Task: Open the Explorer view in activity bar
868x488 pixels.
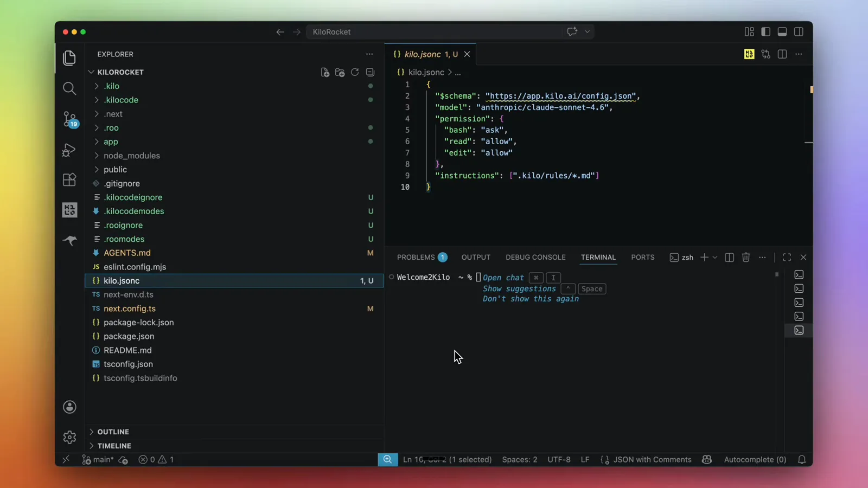Action: (69, 57)
